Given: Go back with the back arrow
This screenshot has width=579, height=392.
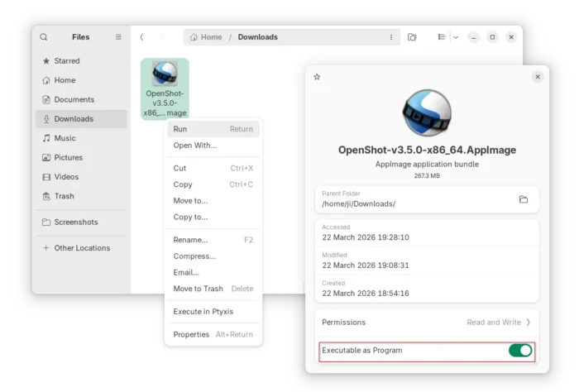Looking at the screenshot, I should pyautogui.click(x=141, y=37).
